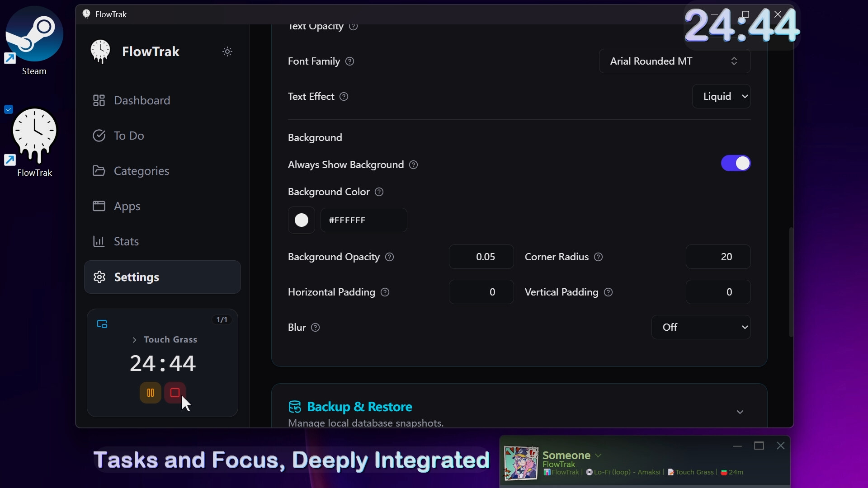Click the Touch Grass status entry in profile window
Screen dimensions: 868x488
(690, 472)
